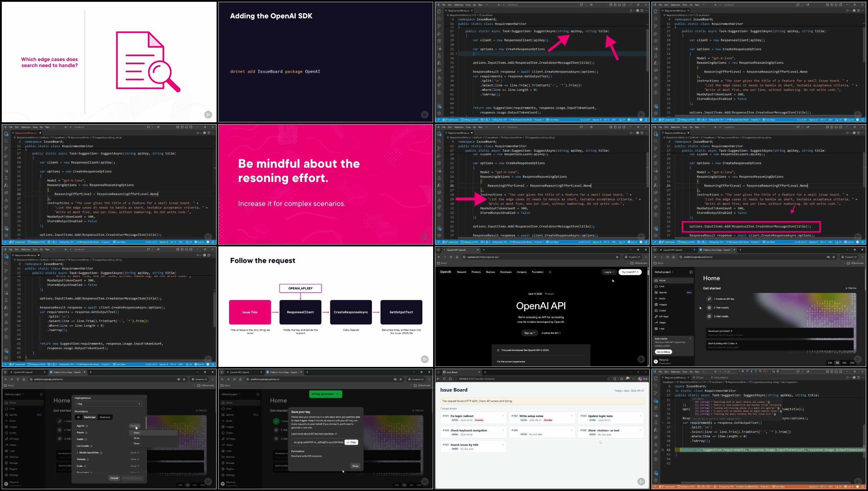The width and height of the screenshot is (868, 491).
Task: Click the horizontal scrollbar in debugging VS Code editor
Action: 766,482
